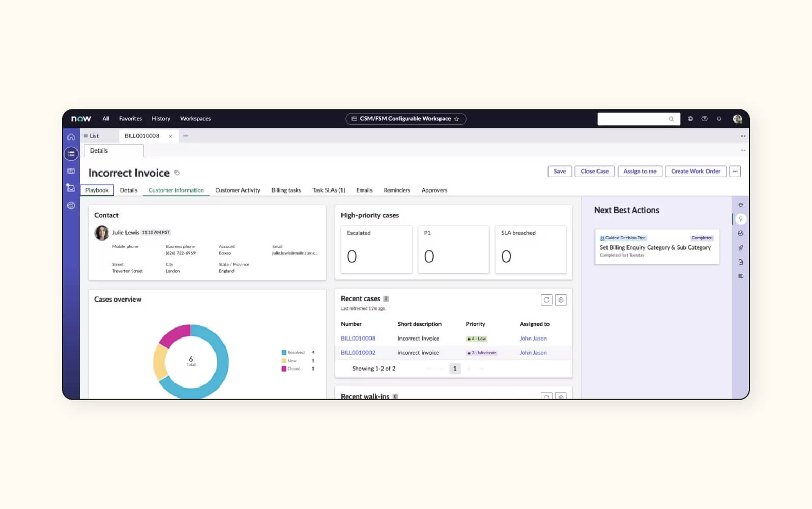This screenshot has height=509, width=812.
Task: Open the user avatar menu in the header
Action: coord(737,119)
